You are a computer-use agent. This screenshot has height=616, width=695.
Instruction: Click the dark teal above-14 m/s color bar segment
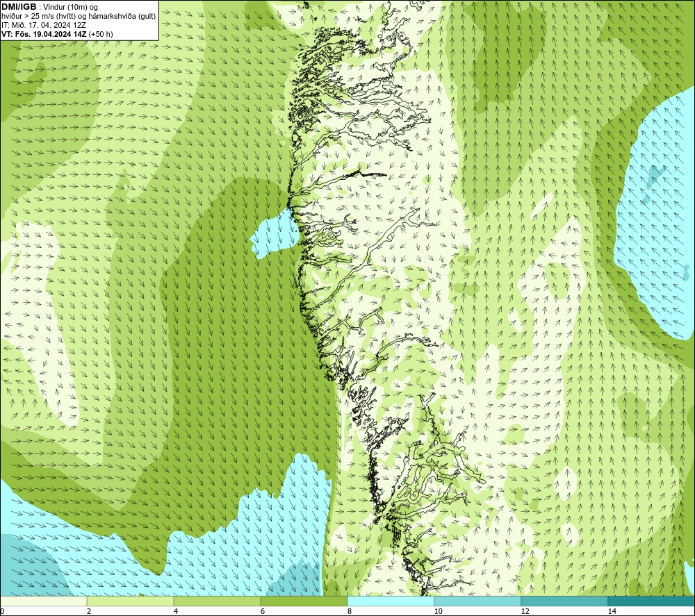[651, 601]
